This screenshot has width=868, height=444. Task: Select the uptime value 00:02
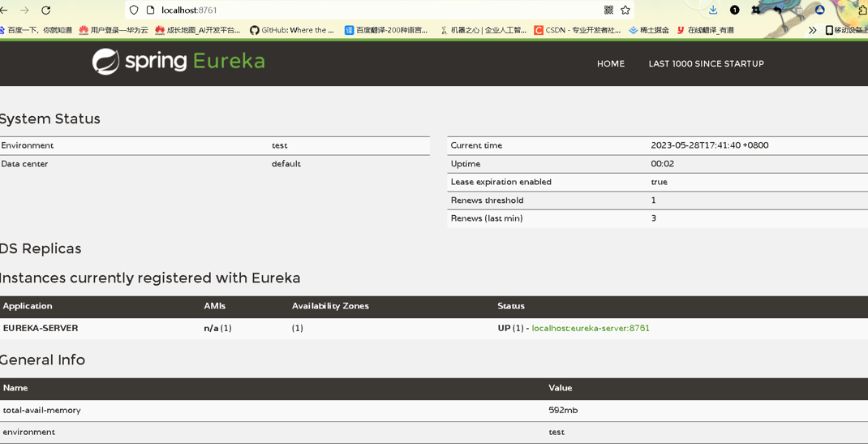pyautogui.click(x=663, y=164)
